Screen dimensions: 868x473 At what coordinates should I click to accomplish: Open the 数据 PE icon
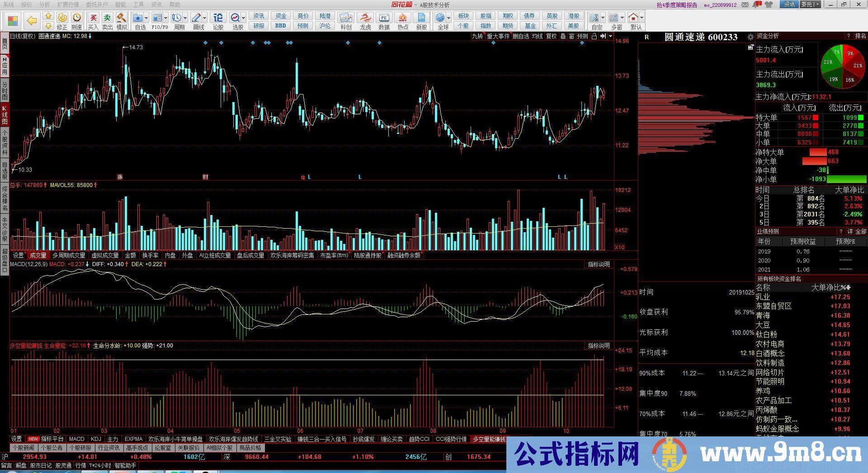tap(384, 18)
